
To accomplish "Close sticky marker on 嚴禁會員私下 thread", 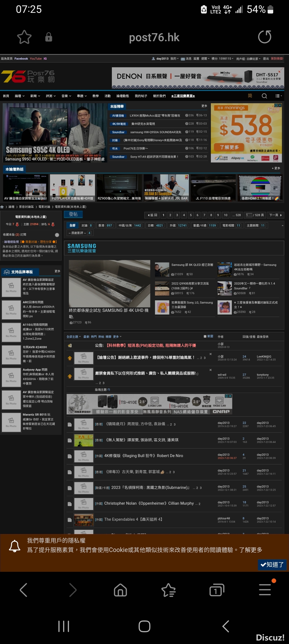I will click(x=211, y=370).
